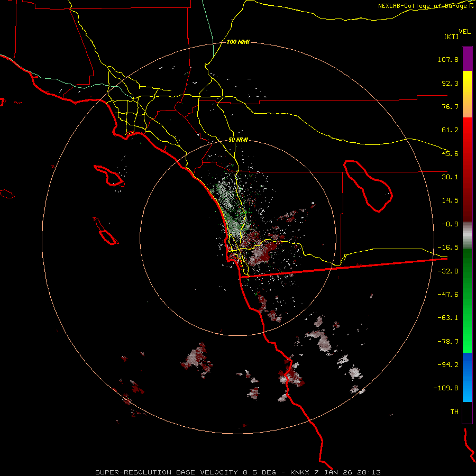Image resolution: width=476 pixels, height=476 pixels.
Task: Click the [KT] units label
Action: [x=452, y=36]
